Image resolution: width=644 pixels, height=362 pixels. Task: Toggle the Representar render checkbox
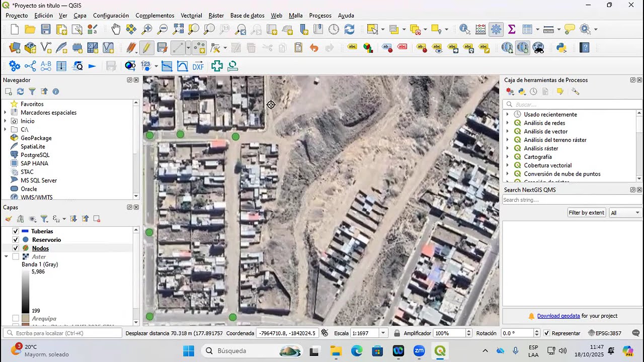pyautogui.click(x=546, y=333)
